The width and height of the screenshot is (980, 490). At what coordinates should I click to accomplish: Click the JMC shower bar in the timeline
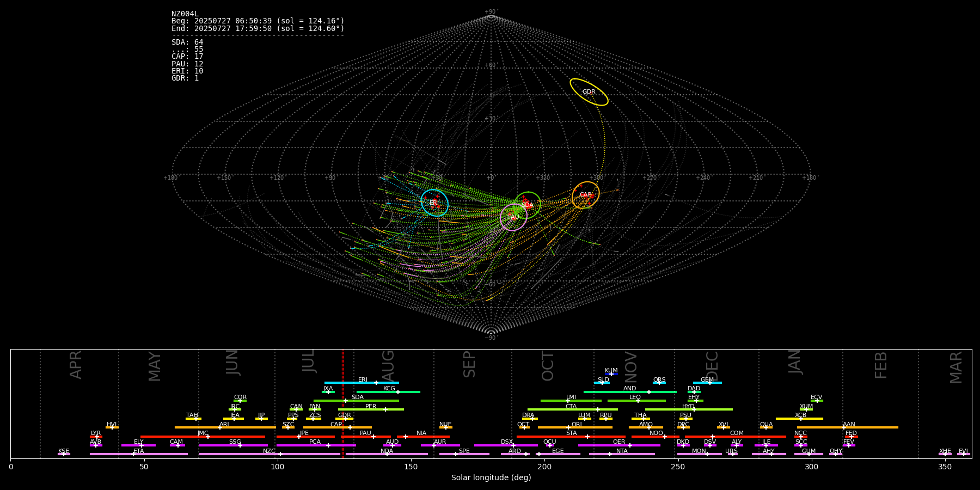pos(203,437)
